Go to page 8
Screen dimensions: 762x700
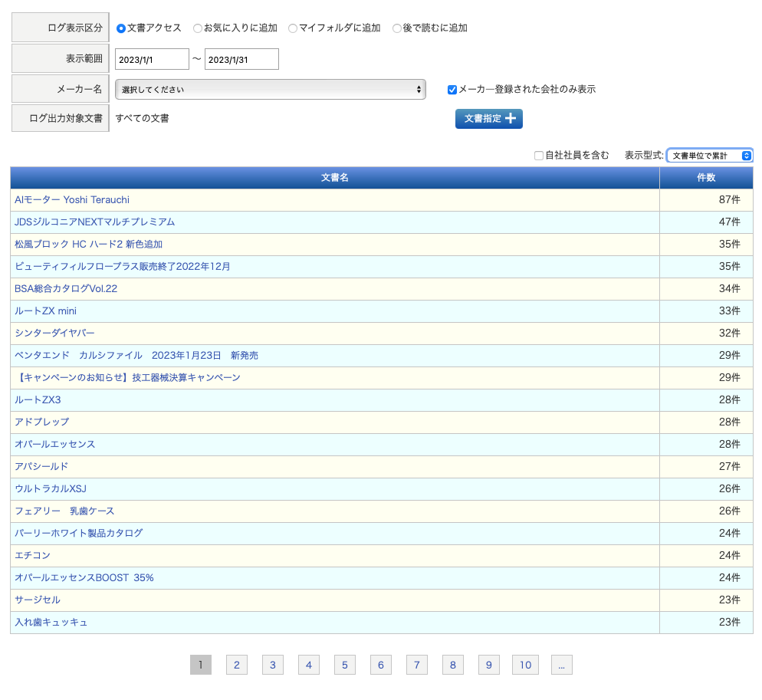pos(453,665)
